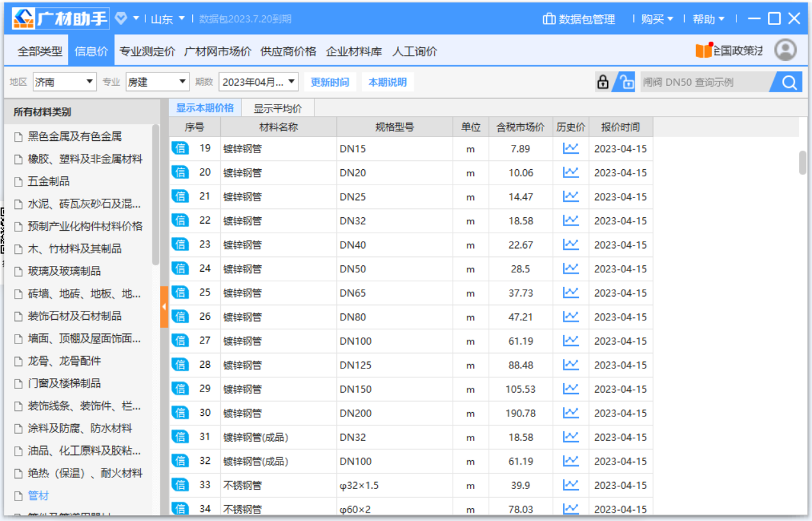Click the 广材助手 logo icon
Viewport: 812px width, 521px height.
(x=24, y=19)
